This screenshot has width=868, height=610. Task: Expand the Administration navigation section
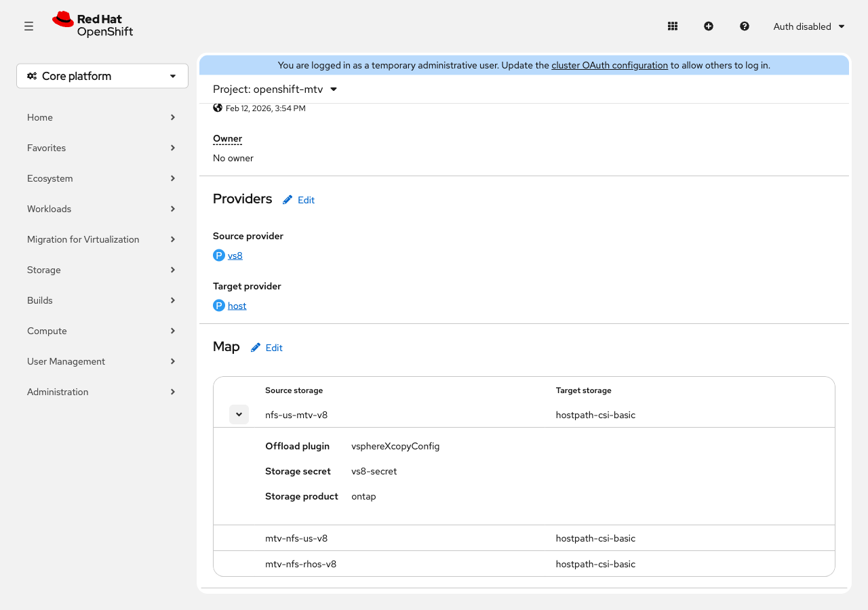(x=102, y=392)
